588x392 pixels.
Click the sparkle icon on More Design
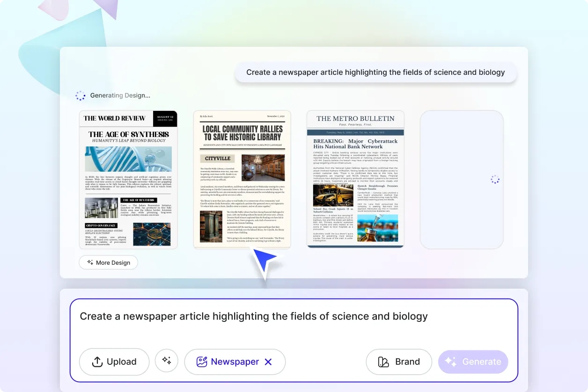click(90, 262)
